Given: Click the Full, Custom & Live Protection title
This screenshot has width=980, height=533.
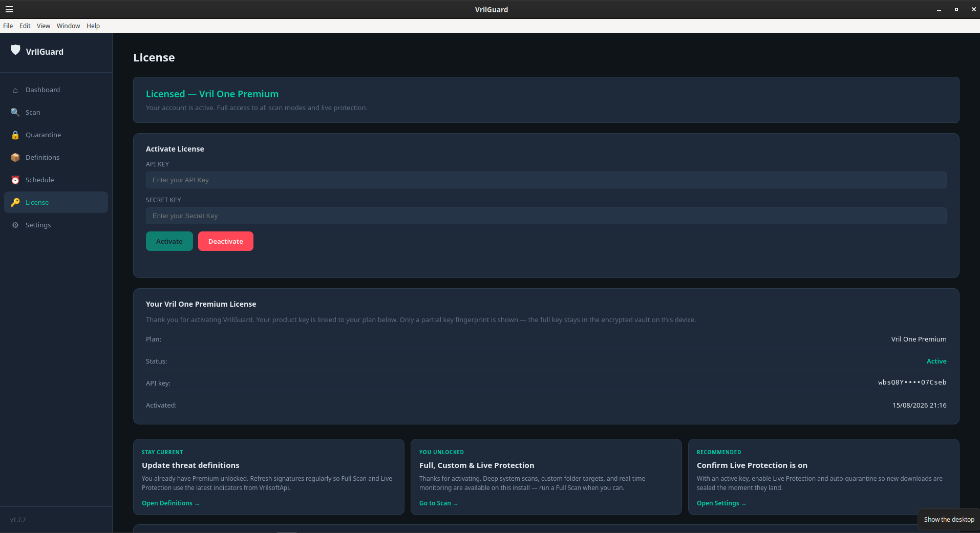Looking at the screenshot, I should tap(477, 465).
